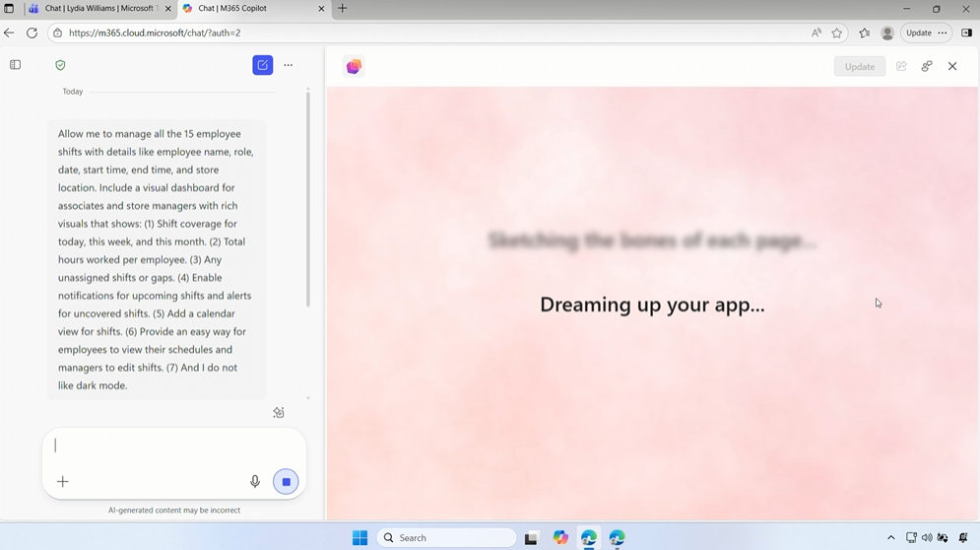The height and width of the screenshot is (550, 980).
Task: Activate microphone voice input
Action: tap(255, 481)
